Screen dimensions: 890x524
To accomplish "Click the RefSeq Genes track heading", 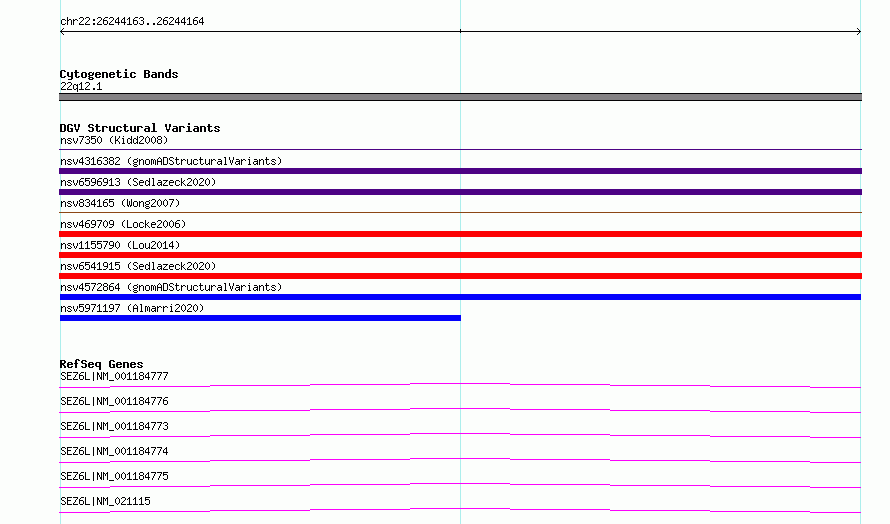I will click(101, 364).
